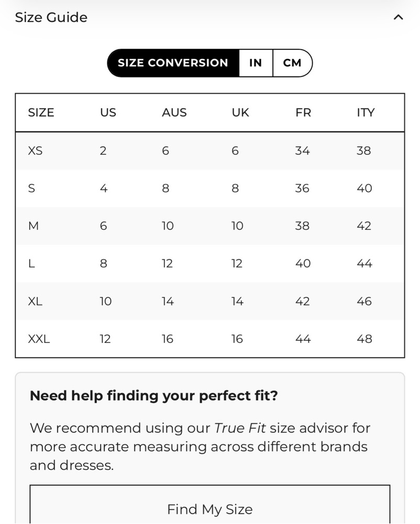
Task: Click the ITY column header
Action: point(366,113)
